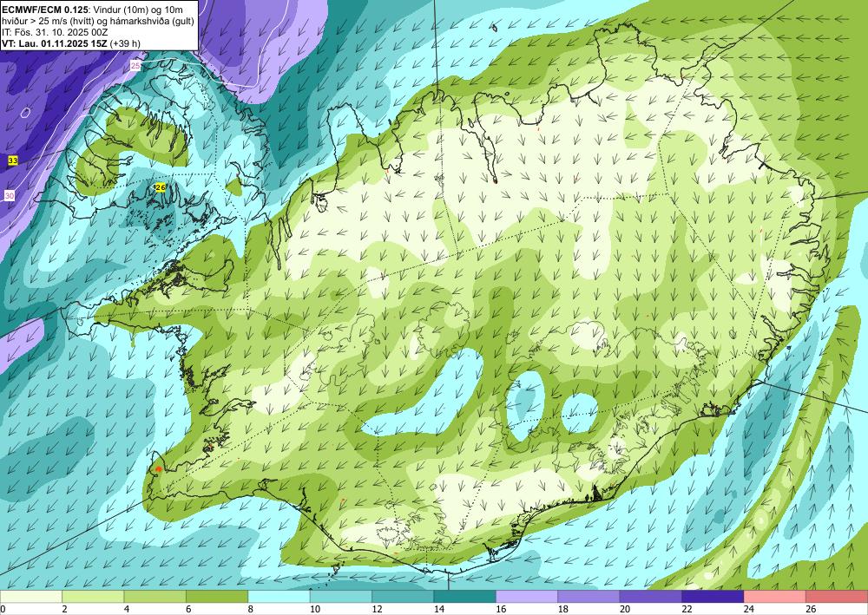This screenshot has width=868, height=615.
Task: Click the number 26 under the colour scale
Action: pos(811,609)
